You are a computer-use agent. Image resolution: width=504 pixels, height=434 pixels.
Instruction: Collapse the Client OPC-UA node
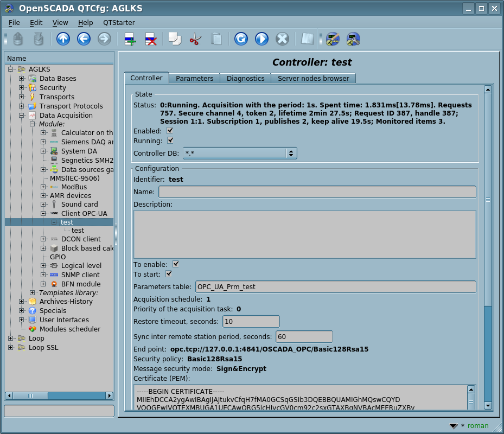click(x=43, y=213)
